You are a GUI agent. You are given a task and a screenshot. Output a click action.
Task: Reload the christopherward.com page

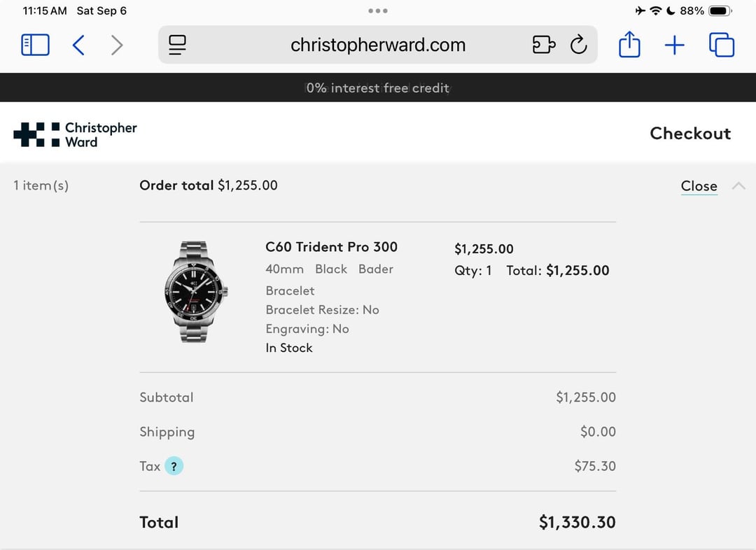point(579,45)
